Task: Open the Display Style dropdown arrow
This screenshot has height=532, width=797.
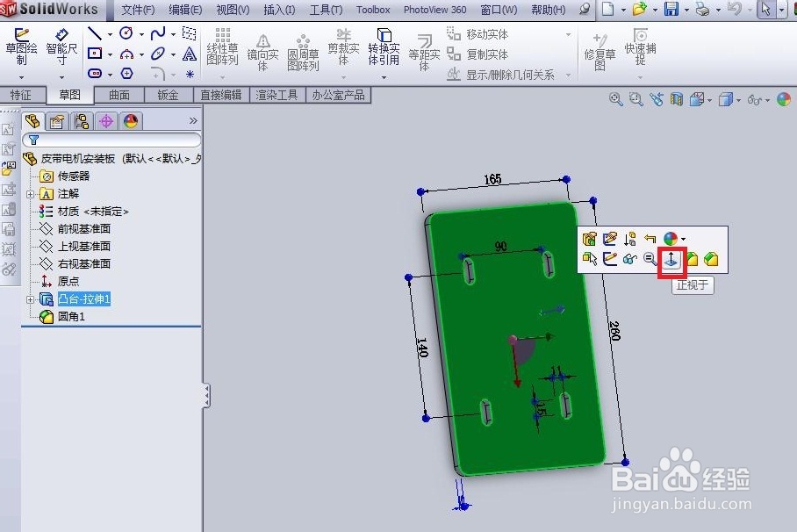Action: pos(738,100)
